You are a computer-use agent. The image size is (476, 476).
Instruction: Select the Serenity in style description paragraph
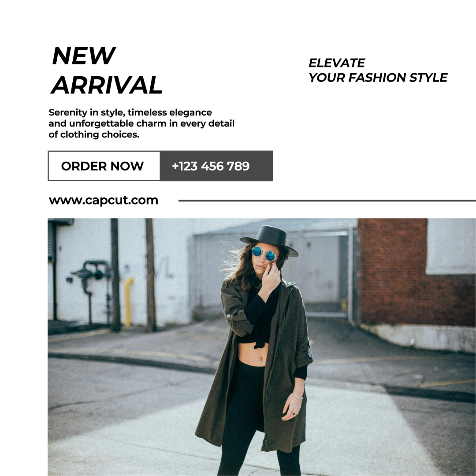tap(141, 123)
